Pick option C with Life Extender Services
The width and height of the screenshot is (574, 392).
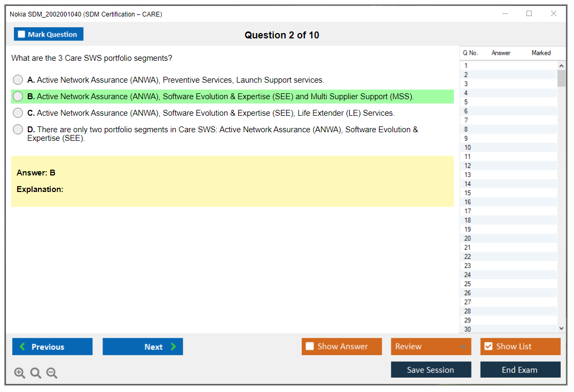tap(18, 113)
